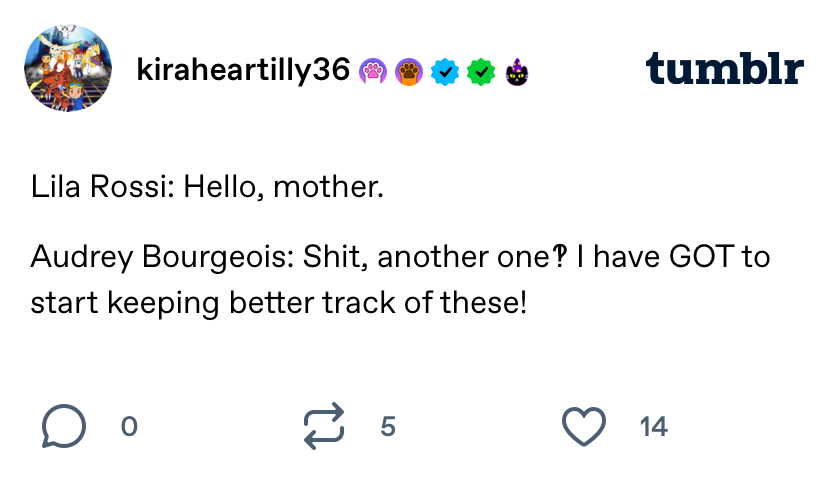Screen dimensions: 828x498
Task: Open the tumblr logo link
Action: click(724, 68)
